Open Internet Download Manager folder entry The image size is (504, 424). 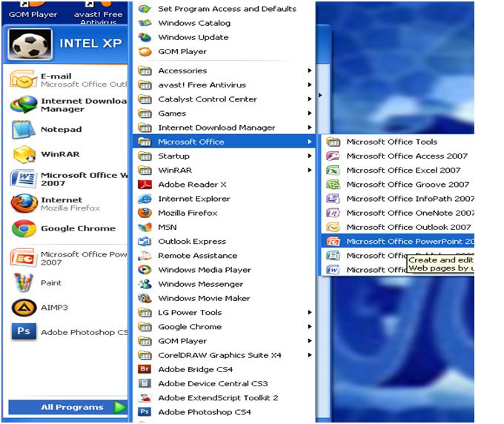[224, 127]
